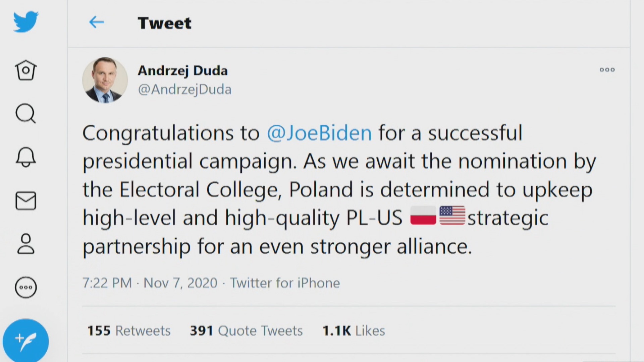Open Explore search icon in sidebar
Image resolution: width=644 pixels, height=362 pixels.
click(x=25, y=113)
